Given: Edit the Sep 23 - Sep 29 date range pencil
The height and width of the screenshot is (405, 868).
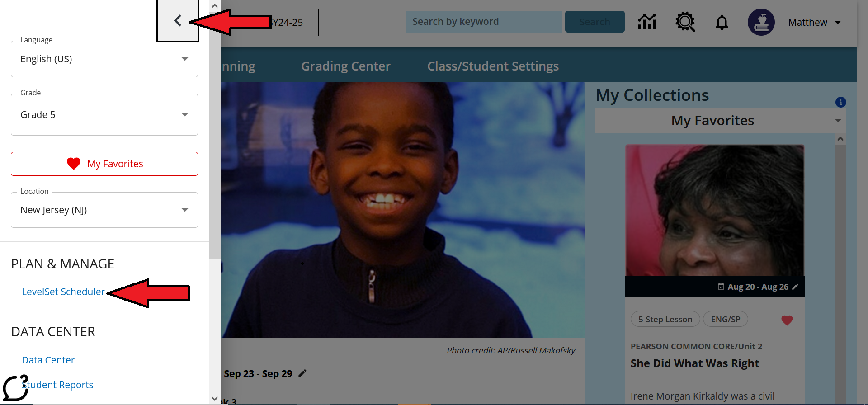Looking at the screenshot, I should click(x=302, y=373).
